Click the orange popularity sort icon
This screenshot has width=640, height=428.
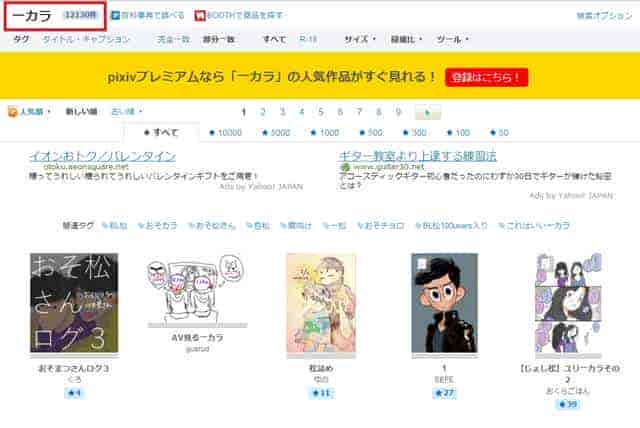[x=13, y=111]
